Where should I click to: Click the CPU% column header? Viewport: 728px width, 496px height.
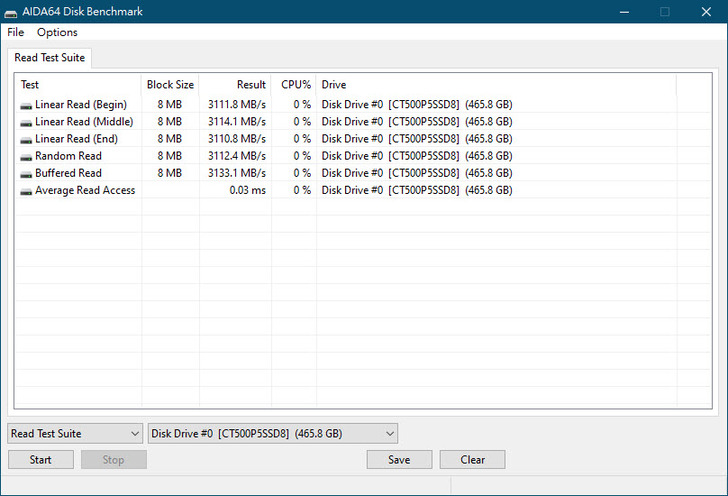point(296,85)
